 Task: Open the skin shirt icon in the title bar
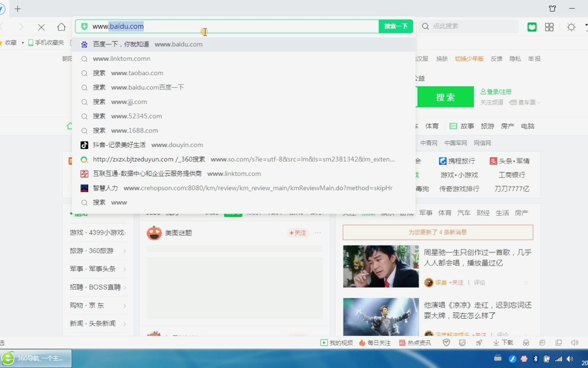point(552,9)
